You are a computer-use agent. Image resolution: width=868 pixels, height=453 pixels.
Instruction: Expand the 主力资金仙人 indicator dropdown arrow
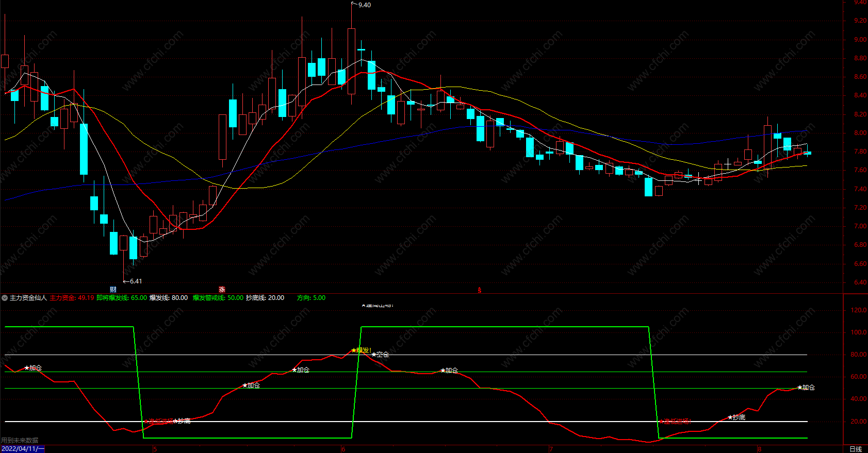coord(5,298)
